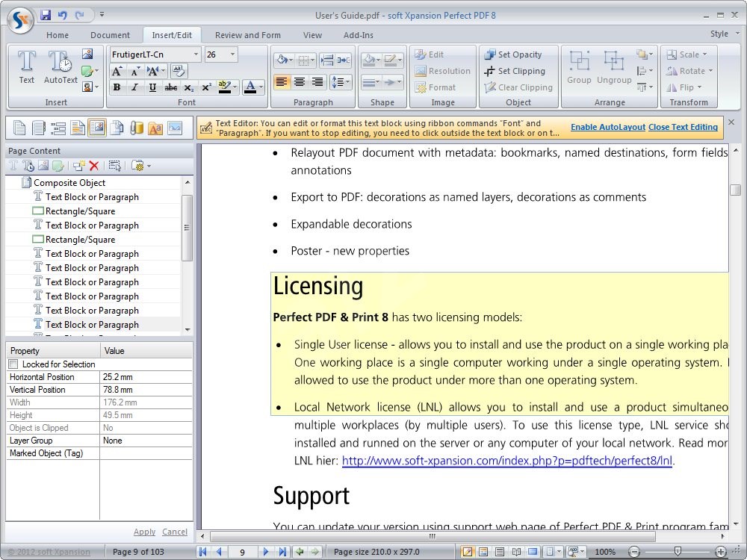Zoom in with plus button

720,552
